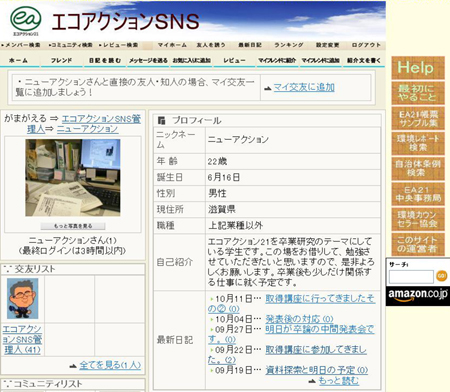450x392 pixels.
Task: Click the サーチ search input field
Action: pos(411,276)
